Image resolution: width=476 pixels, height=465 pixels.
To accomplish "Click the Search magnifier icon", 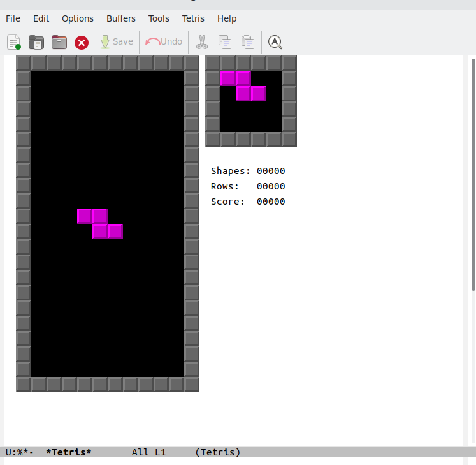I will [275, 42].
